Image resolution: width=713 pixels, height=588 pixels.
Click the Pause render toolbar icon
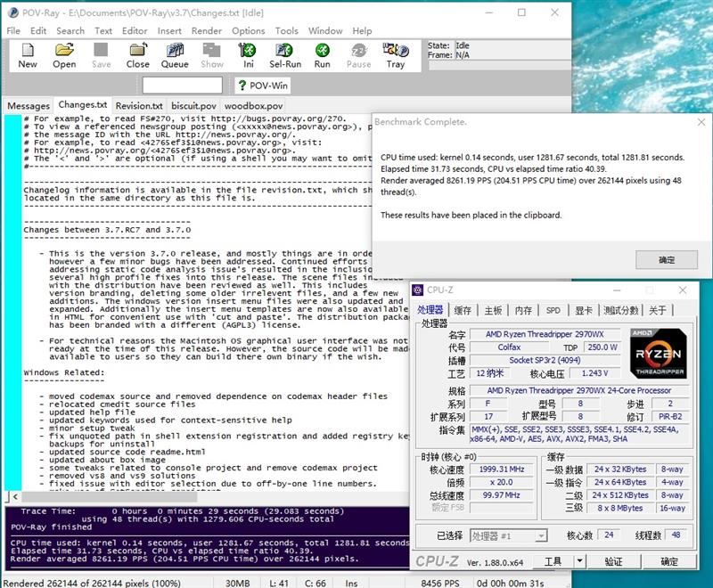pyautogui.click(x=359, y=55)
